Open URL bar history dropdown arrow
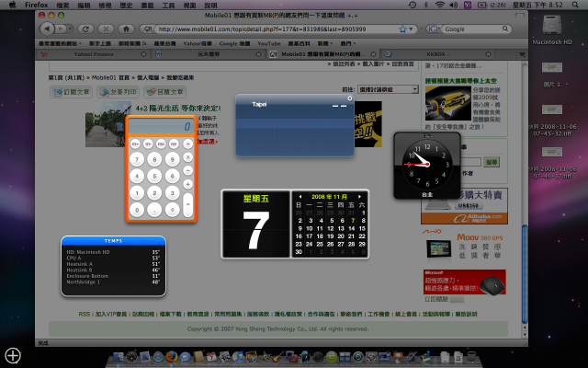Image resolution: width=588 pixels, height=368 pixels. point(411,29)
